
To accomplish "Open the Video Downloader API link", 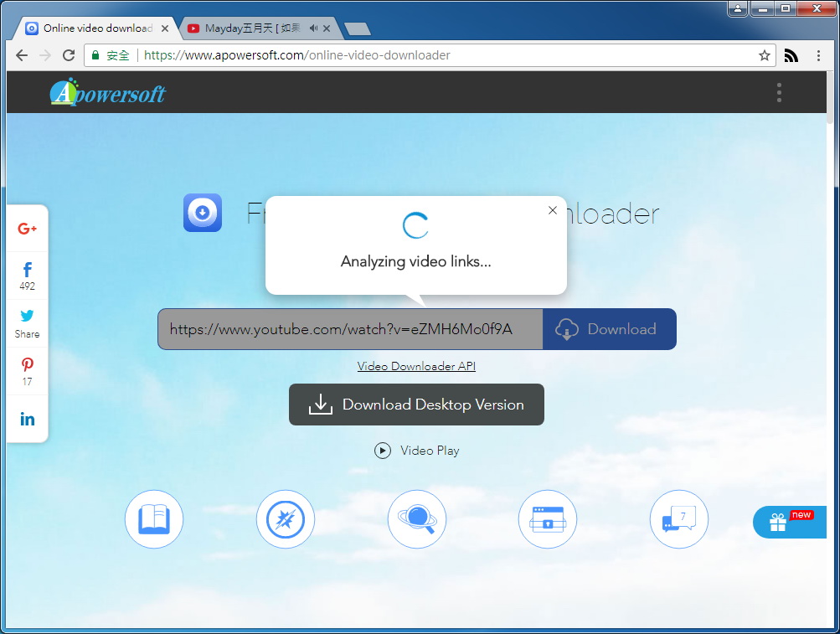I will (x=416, y=366).
